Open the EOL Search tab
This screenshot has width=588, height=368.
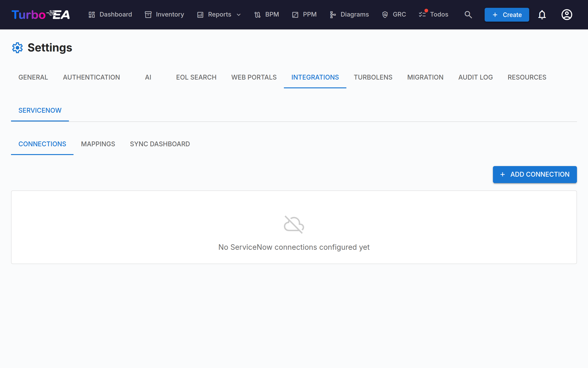(196, 77)
